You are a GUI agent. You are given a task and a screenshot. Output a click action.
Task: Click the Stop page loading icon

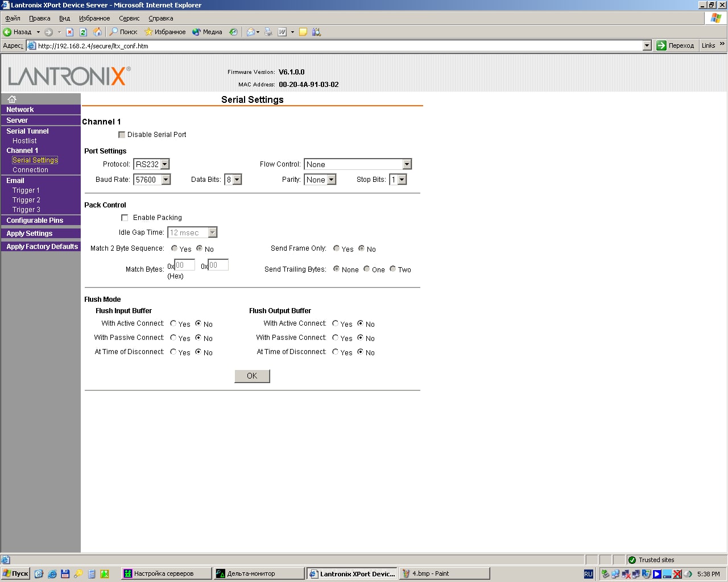pyautogui.click(x=69, y=32)
